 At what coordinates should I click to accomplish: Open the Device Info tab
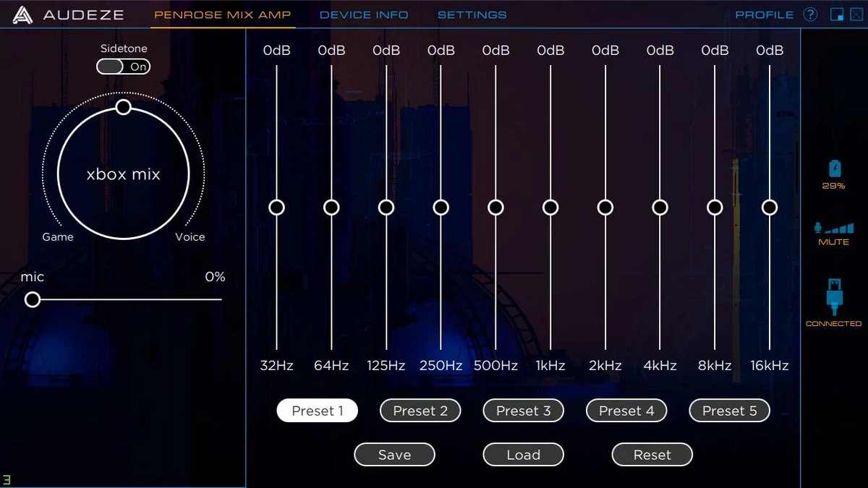tap(364, 14)
